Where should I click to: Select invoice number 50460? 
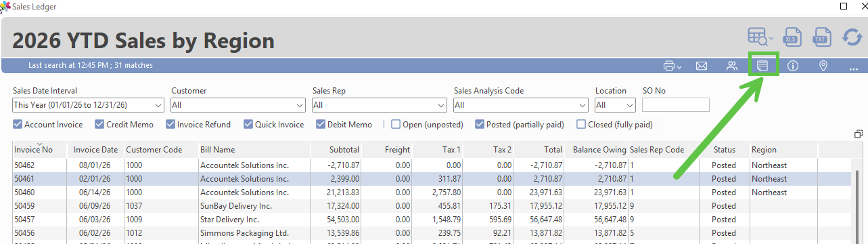(24, 192)
